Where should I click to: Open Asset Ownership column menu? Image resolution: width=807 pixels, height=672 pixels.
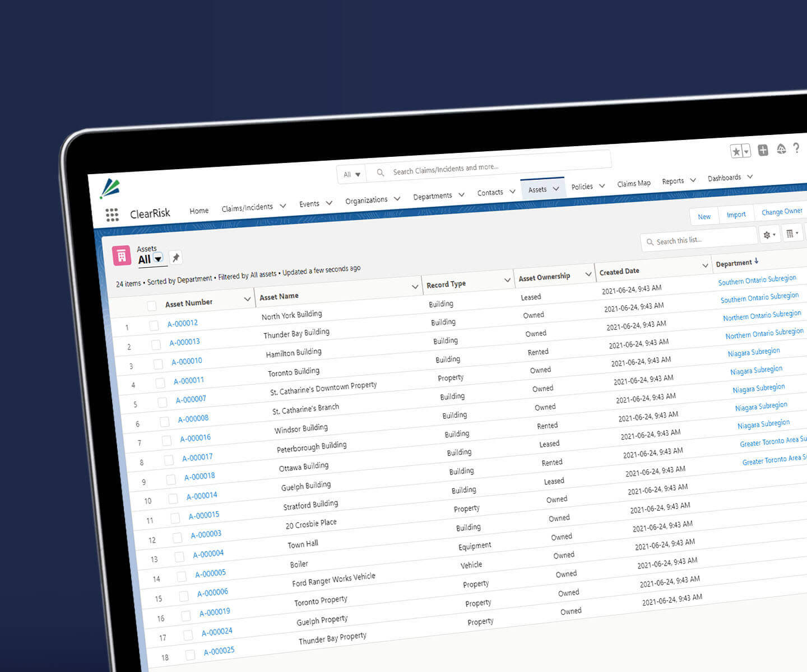(588, 274)
